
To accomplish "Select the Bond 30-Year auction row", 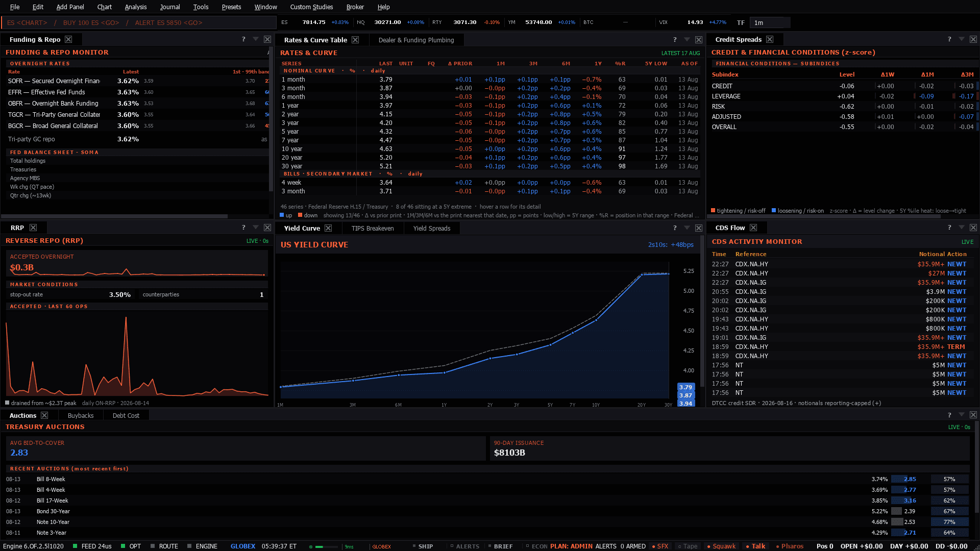I will point(487,511).
